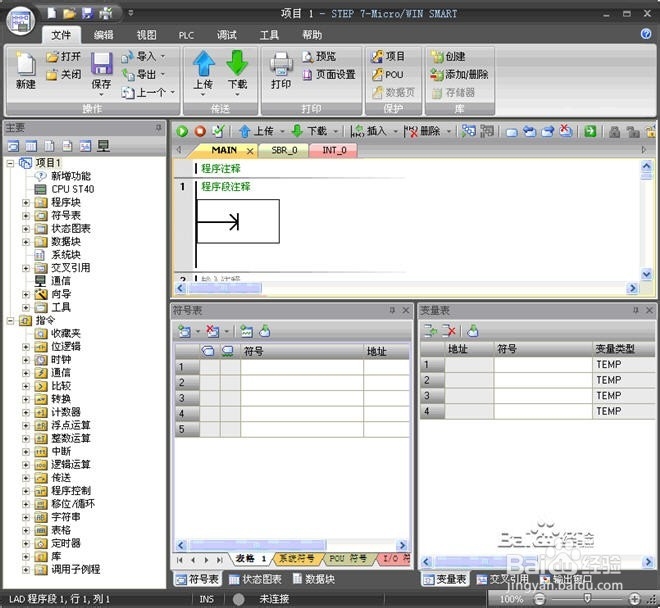Expand the Symbol Table (符号表) tree node
Viewport: 660px width, 608px height.
(26, 216)
